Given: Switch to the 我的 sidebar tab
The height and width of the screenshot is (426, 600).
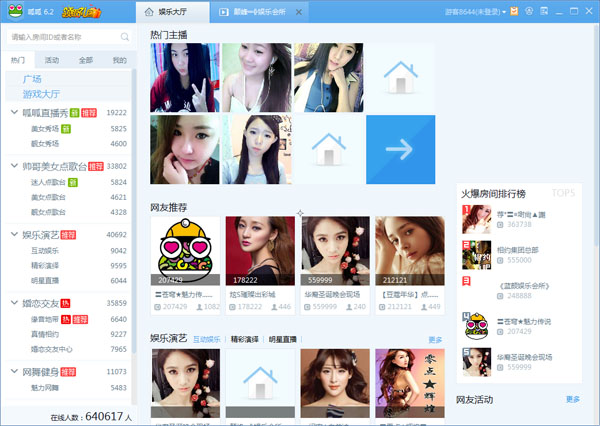Looking at the screenshot, I should click(119, 60).
